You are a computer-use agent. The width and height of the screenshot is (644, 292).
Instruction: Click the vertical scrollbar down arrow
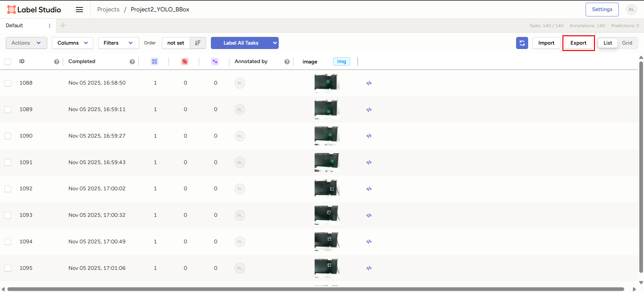[x=641, y=283]
